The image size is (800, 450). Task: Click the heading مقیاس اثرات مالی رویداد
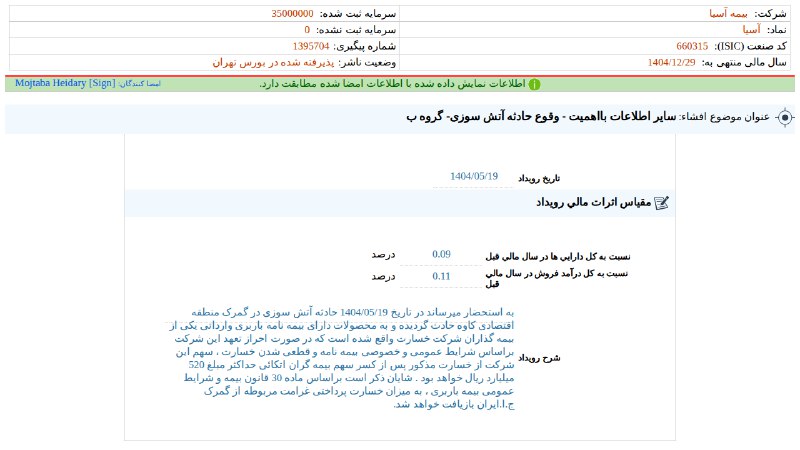pyautogui.click(x=593, y=203)
